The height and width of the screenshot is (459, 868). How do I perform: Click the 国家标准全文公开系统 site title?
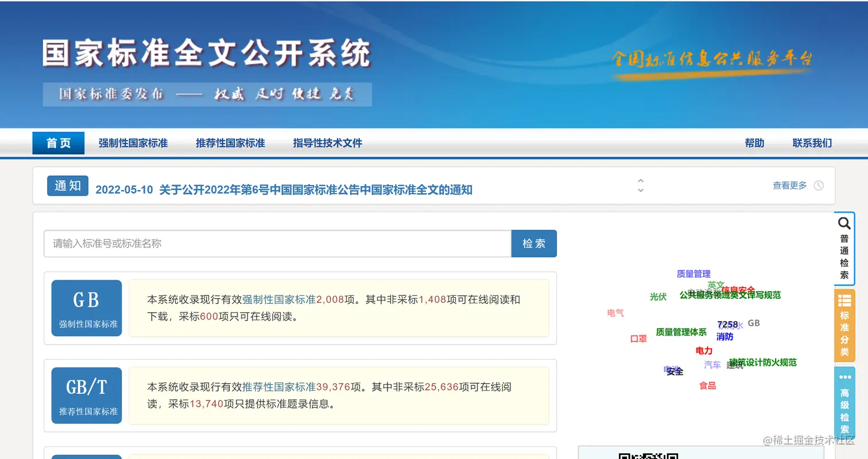(x=207, y=55)
